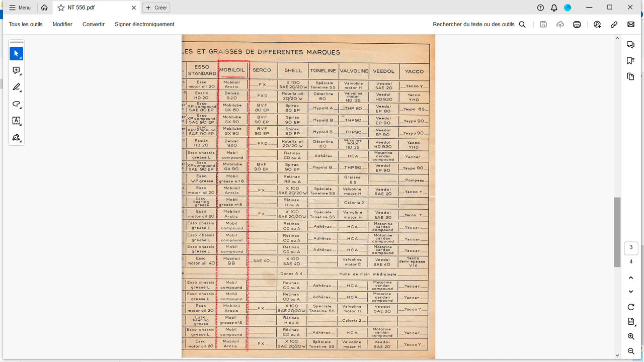644x362 pixels.
Task: Choose the Add comment tool
Action: 16,70
